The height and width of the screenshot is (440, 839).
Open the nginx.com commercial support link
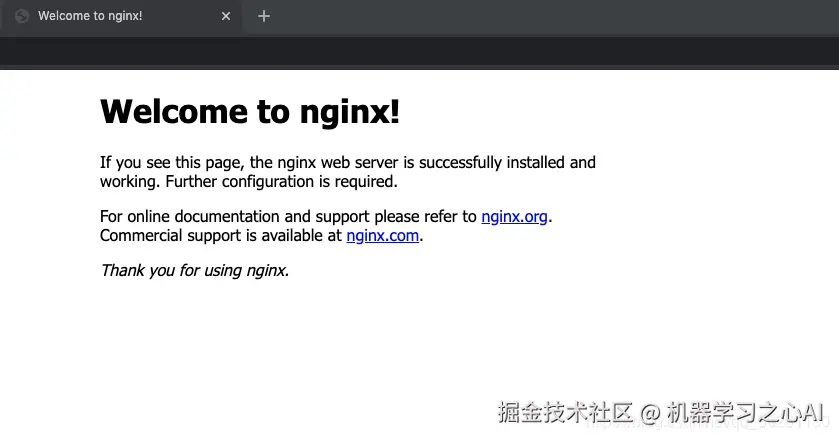(x=383, y=236)
